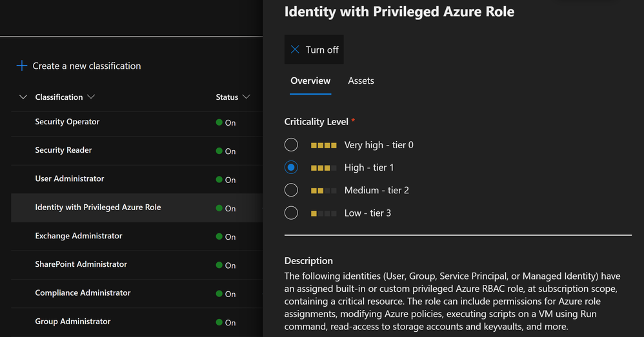Select the High - tier 1 radio button

click(291, 168)
